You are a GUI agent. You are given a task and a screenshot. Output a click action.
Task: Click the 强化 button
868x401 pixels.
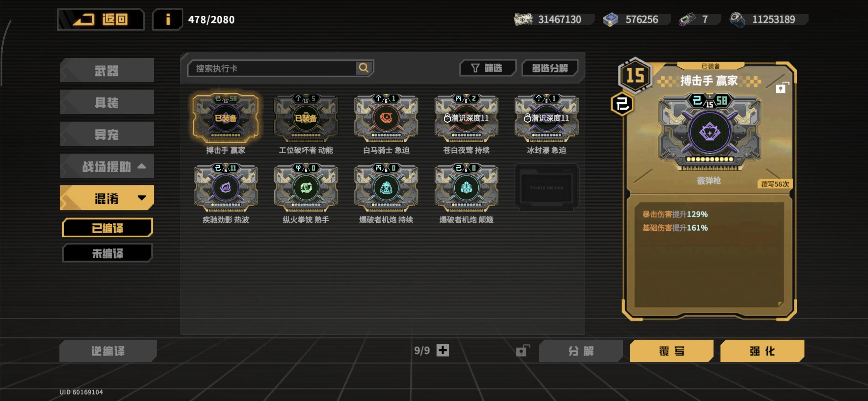point(762,351)
